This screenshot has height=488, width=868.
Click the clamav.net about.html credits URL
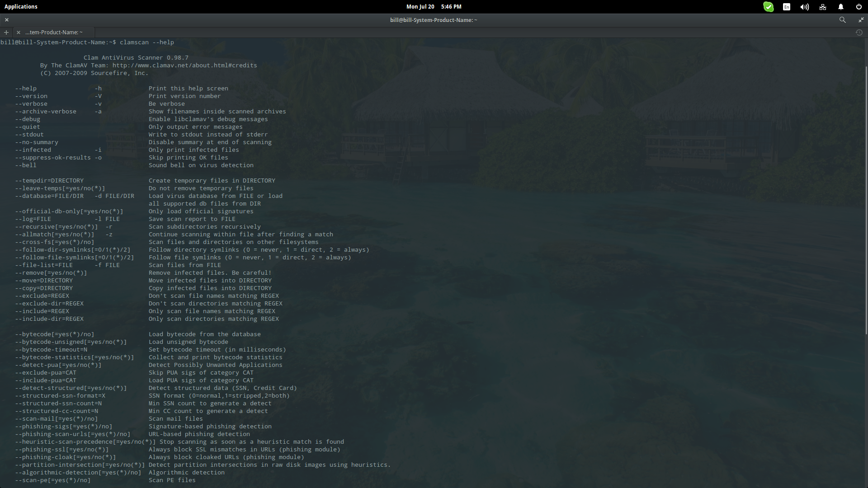(184, 66)
